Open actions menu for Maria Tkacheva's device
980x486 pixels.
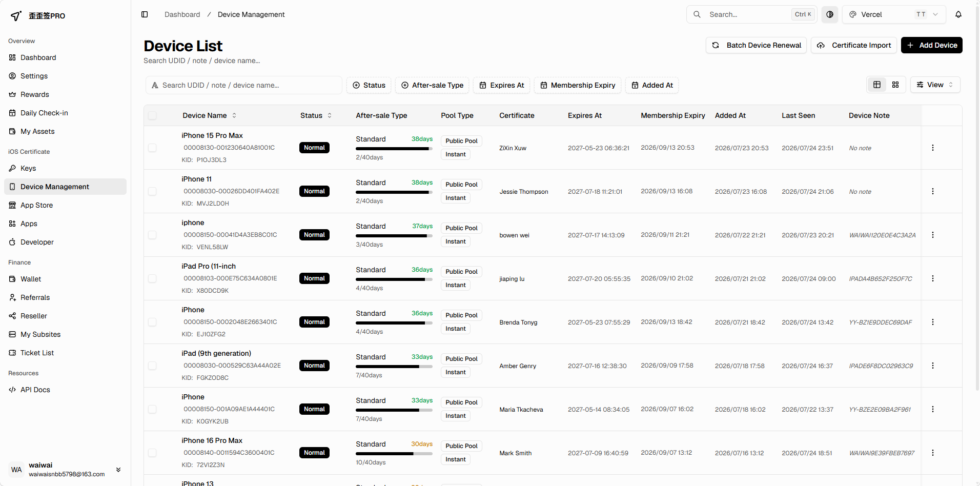[933, 409]
